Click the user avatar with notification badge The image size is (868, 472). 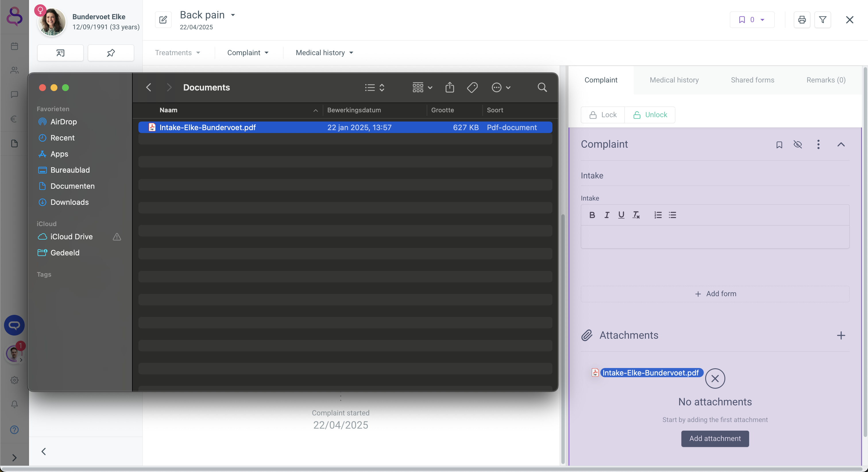point(14,354)
